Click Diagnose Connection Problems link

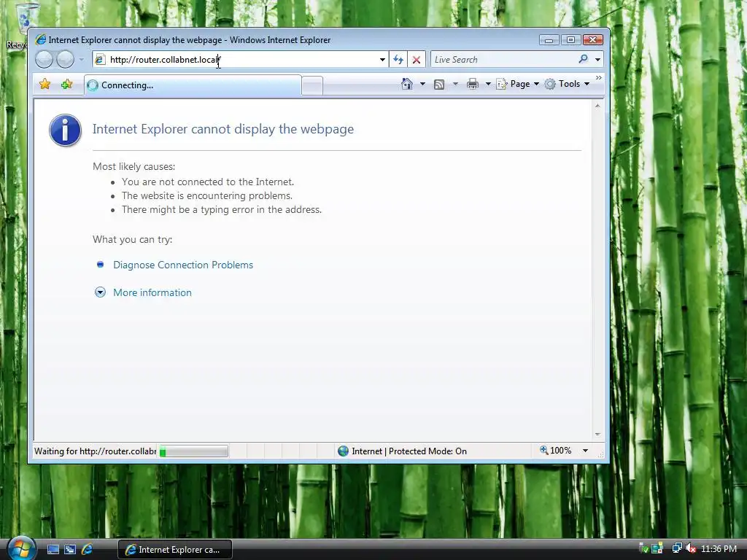point(183,265)
